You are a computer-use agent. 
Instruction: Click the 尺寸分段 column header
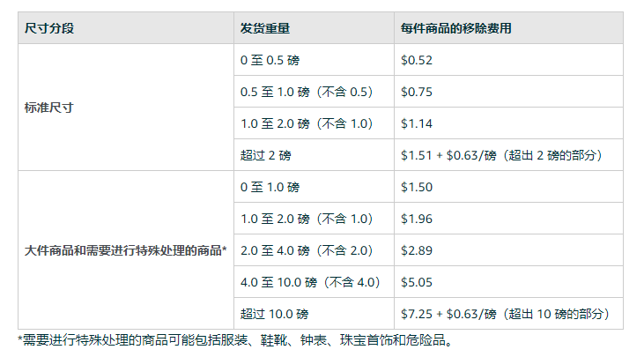tap(49, 27)
